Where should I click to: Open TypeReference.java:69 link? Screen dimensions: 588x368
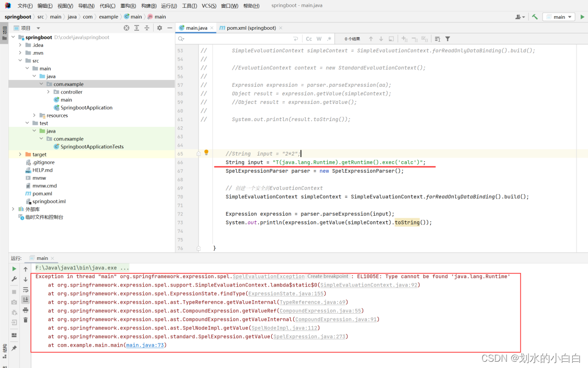(313, 302)
